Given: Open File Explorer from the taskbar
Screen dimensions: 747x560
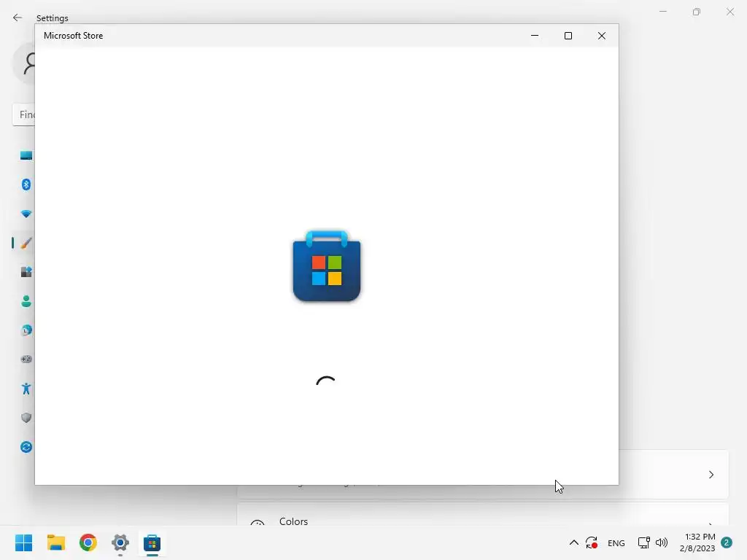Looking at the screenshot, I should [x=56, y=542].
